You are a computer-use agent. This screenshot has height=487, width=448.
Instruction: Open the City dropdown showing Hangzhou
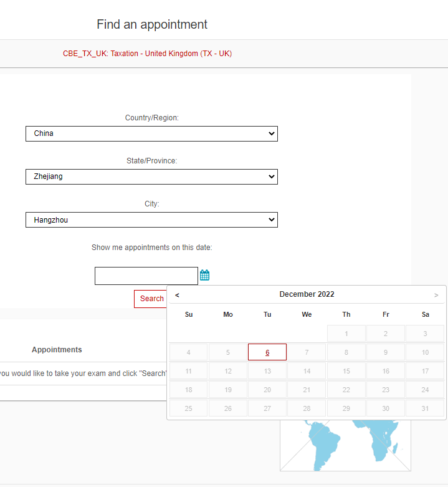pos(151,219)
